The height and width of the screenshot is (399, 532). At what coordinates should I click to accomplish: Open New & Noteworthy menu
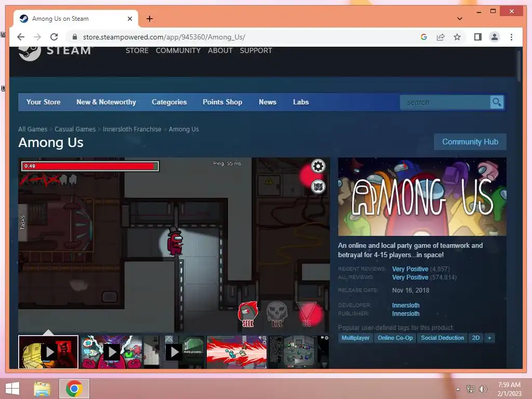(x=106, y=102)
